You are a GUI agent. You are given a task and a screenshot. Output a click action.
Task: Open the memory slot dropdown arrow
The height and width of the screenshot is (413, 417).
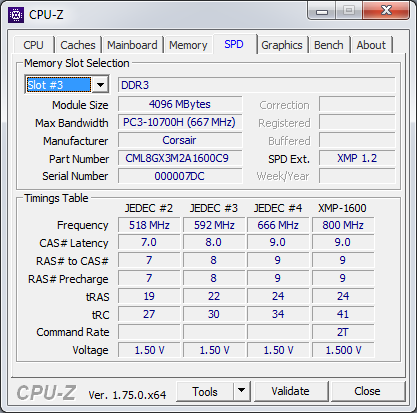coord(100,85)
